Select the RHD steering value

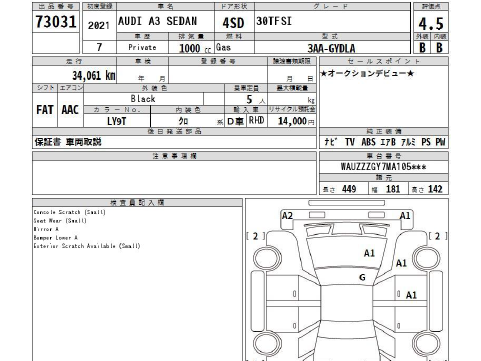pyautogui.click(x=257, y=120)
